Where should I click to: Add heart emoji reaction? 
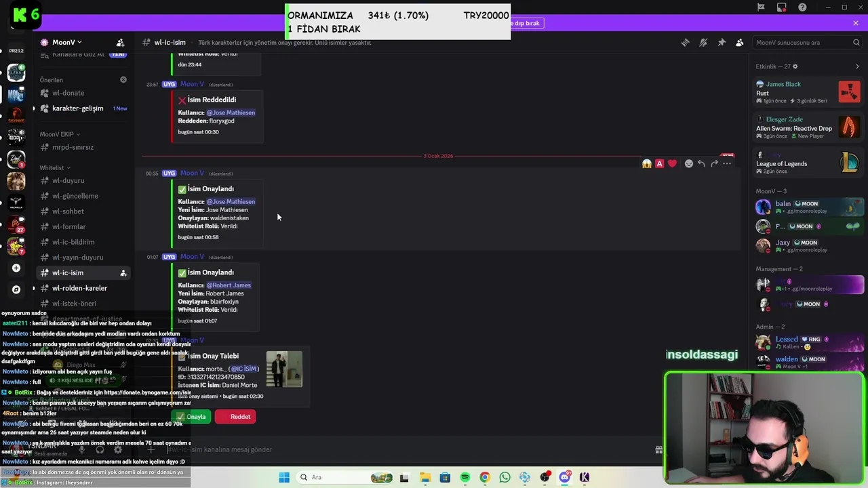(672, 163)
